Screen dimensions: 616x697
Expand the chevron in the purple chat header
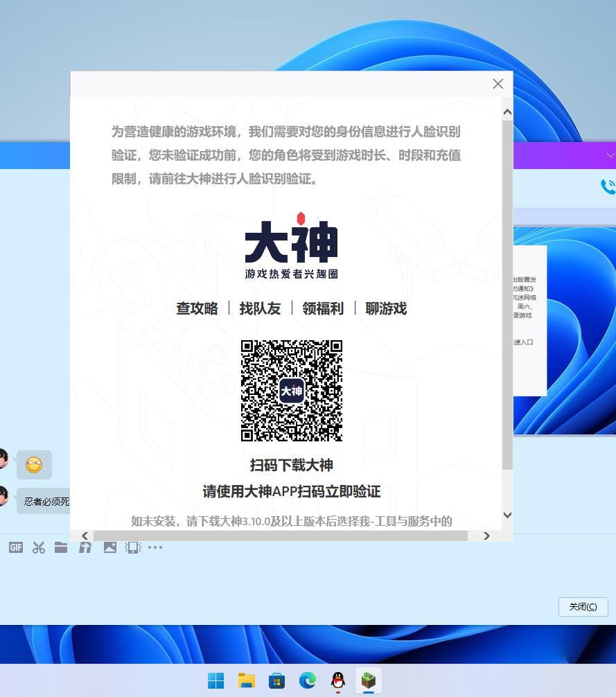coord(610,155)
